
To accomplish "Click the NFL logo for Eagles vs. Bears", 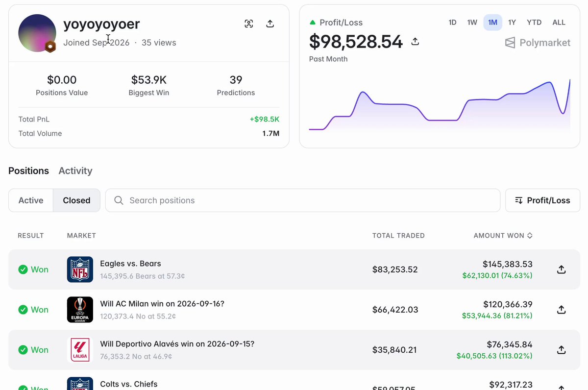I will click(x=80, y=269).
